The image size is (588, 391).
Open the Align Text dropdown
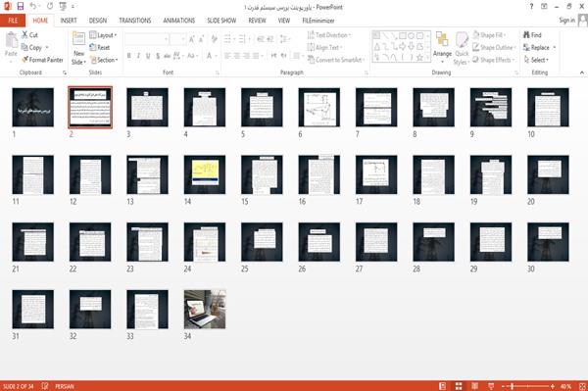pyautogui.click(x=324, y=47)
